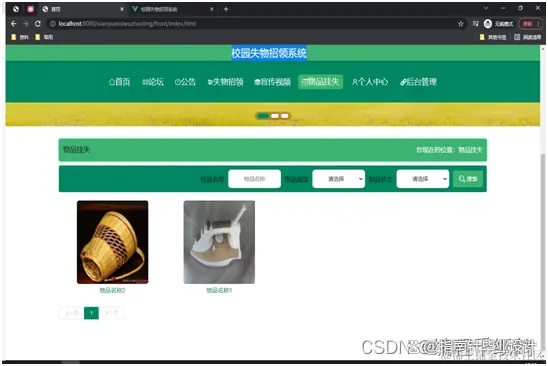
Task: Open the 失物招领 navigation item
Action: coord(225,82)
